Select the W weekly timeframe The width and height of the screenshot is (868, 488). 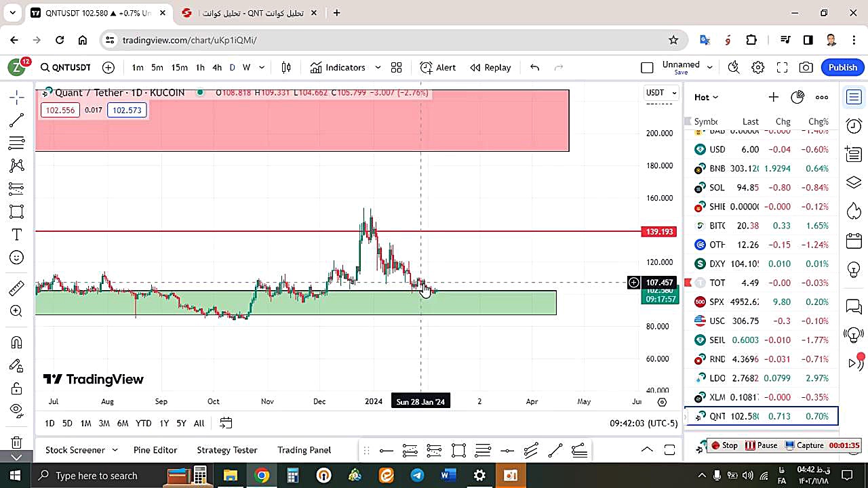[x=247, y=67]
